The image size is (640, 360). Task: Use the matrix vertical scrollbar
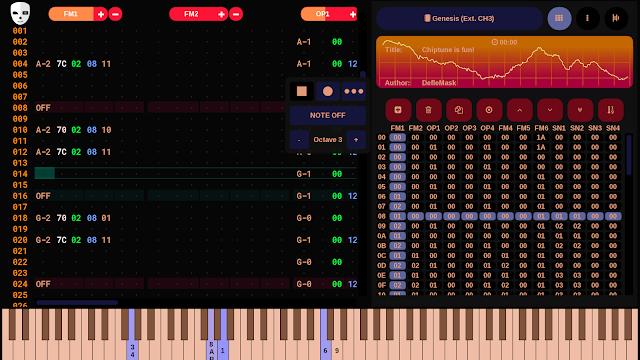[x=629, y=155]
